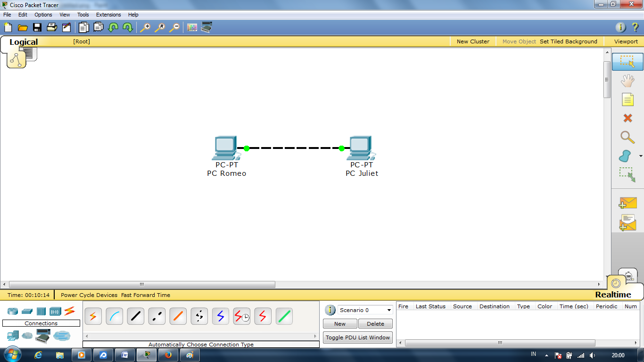
Task: Pick the blue Coaxial cable
Action: [220, 316]
